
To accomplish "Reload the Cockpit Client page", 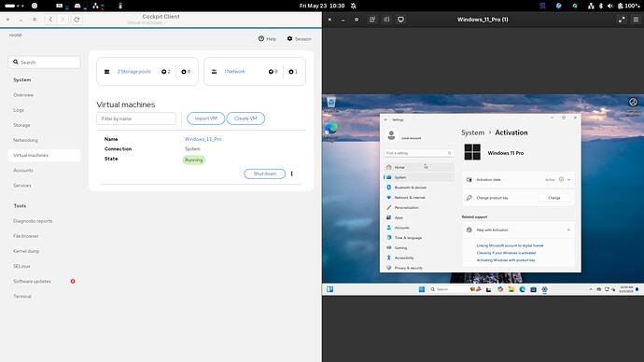I will (77, 20).
